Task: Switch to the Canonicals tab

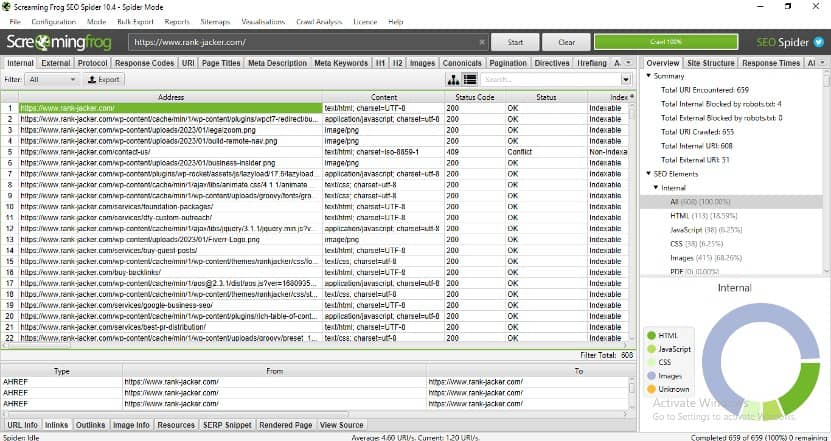Action: point(462,63)
